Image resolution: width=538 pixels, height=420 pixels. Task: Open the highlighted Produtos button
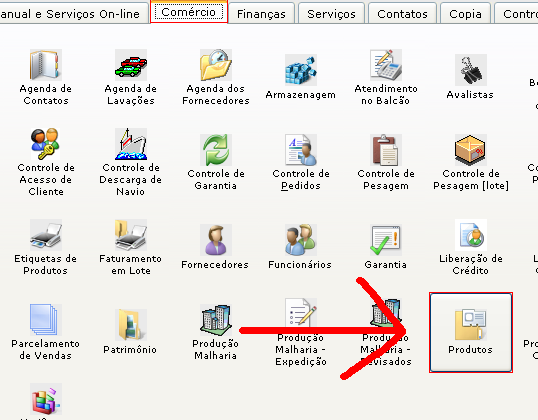[x=471, y=332]
